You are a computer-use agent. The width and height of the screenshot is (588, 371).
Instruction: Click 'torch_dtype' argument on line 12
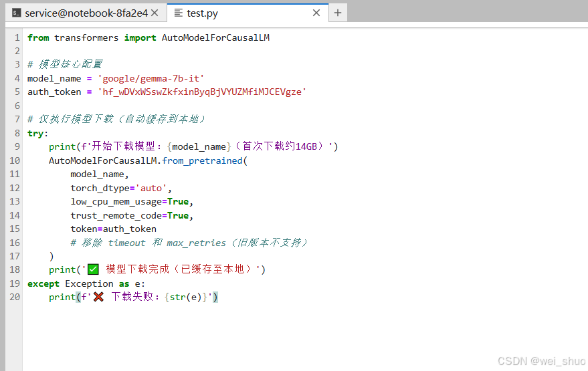(x=100, y=189)
